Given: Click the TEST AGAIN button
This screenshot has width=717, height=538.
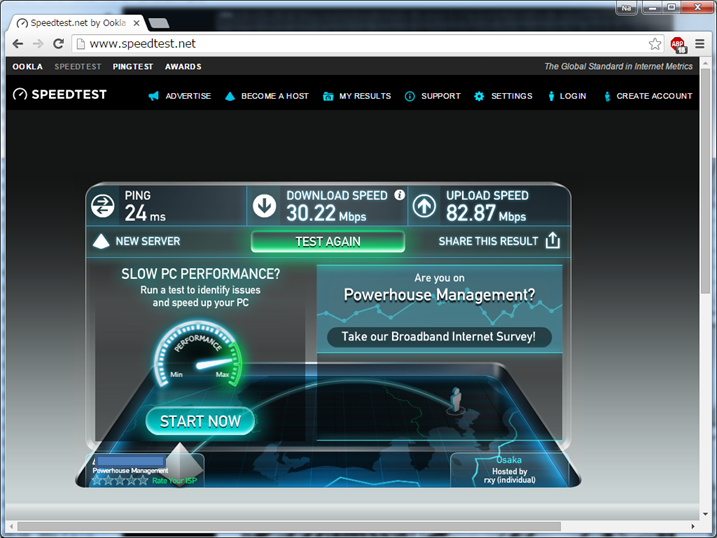Looking at the screenshot, I should (x=328, y=241).
